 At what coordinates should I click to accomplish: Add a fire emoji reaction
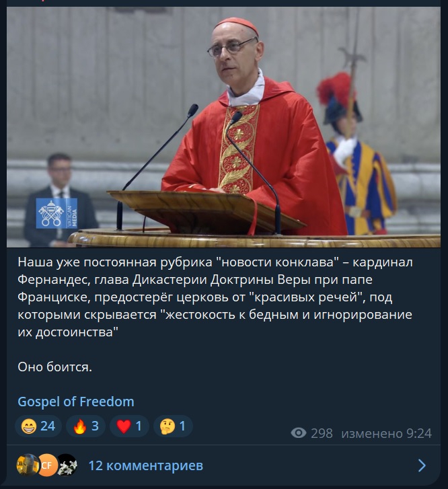[x=85, y=426]
